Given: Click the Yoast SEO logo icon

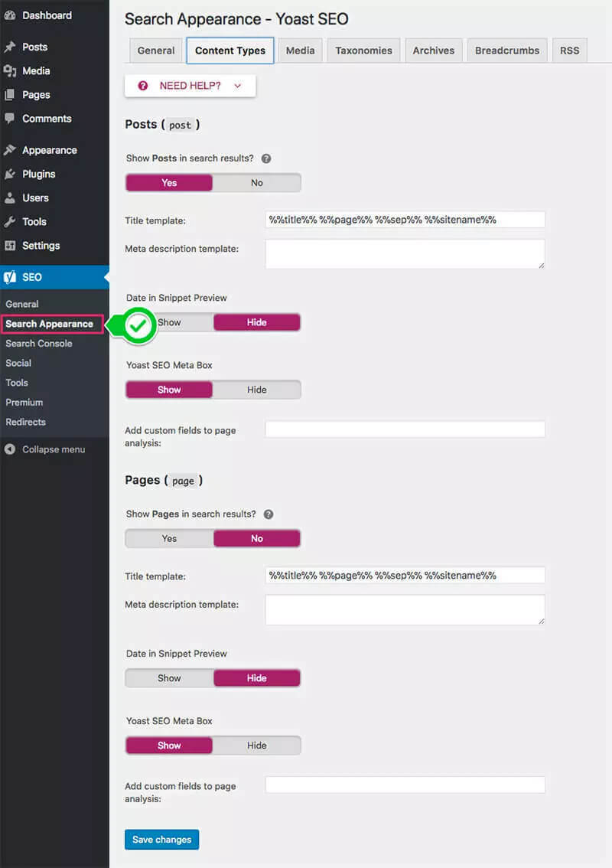Looking at the screenshot, I should [x=10, y=277].
